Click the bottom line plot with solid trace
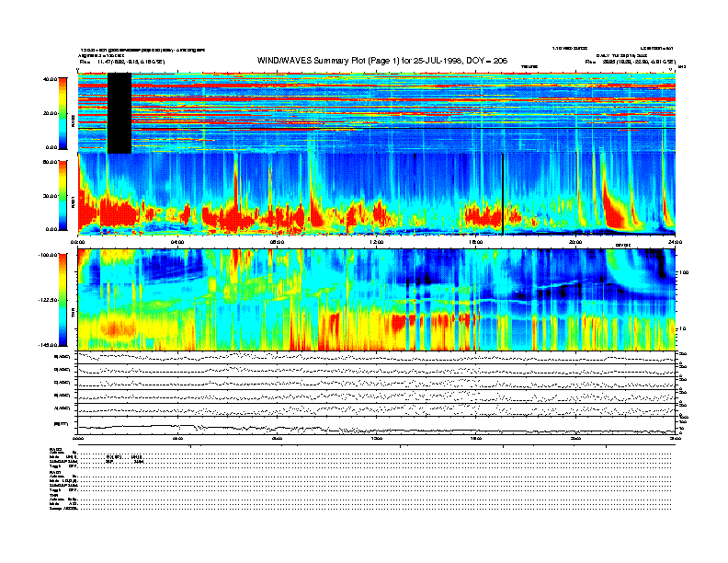The width and height of the screenshot is (728, 563). coord(377,426)
